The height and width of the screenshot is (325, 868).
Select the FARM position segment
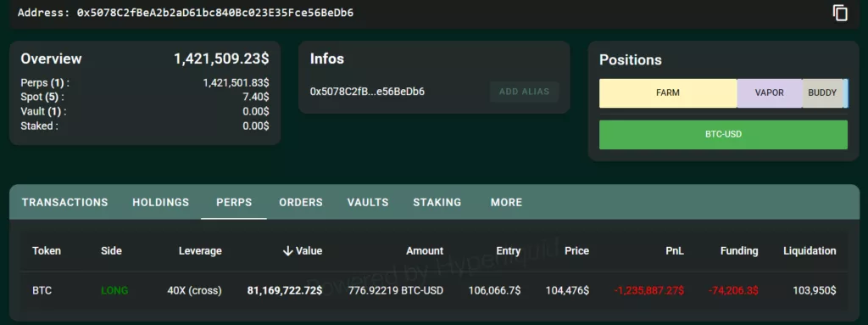pyautogui.click(x=668, y=93)
